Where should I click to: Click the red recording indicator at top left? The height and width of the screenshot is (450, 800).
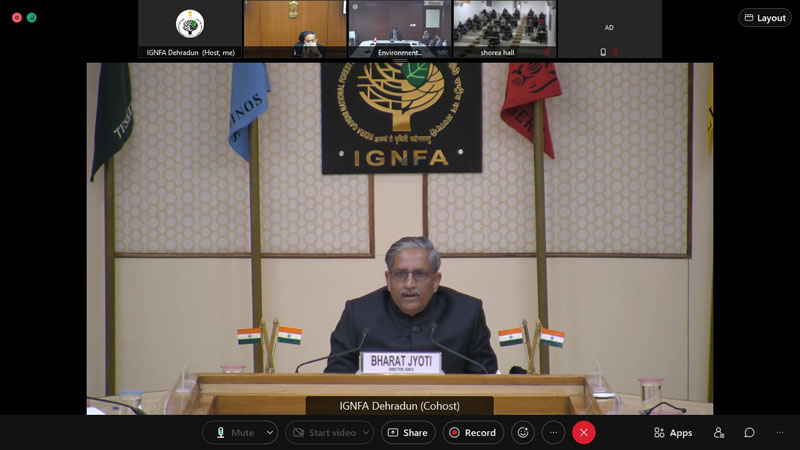17,18
